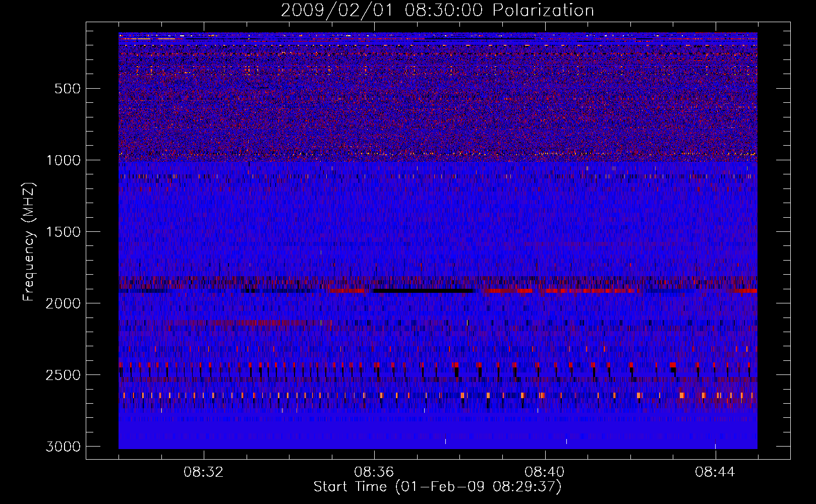This screenshot has height=504, width=816.
Task: Click the 08:40 time tick label
Action: 545,472
